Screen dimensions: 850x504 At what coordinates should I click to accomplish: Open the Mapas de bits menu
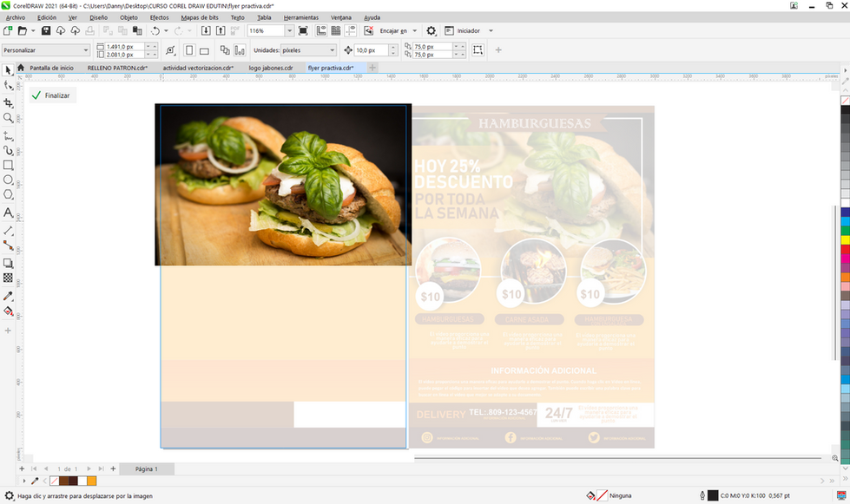click(x=200, y=17)
